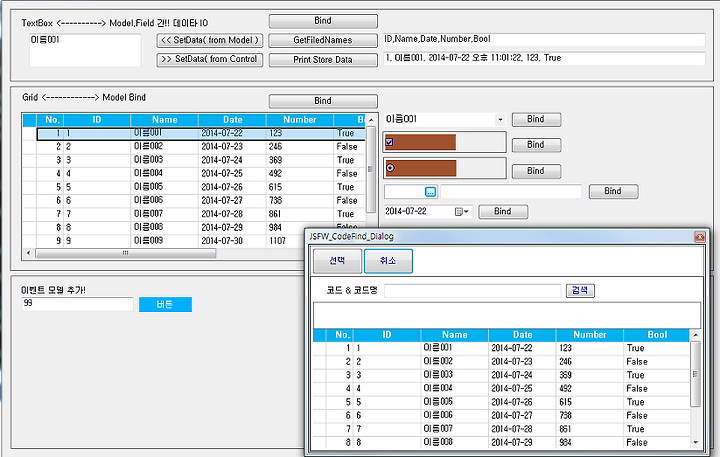Click the ellipsis code-find icon button

click(430, 192)
